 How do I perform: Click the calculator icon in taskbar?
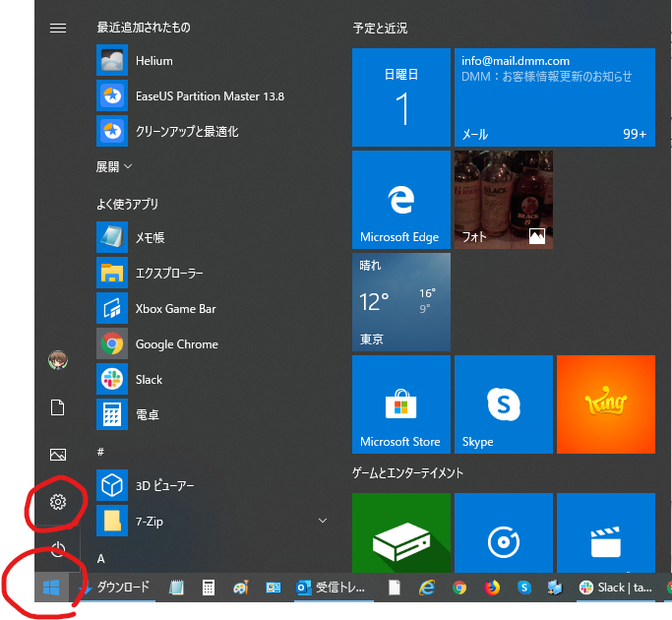click(209, 587)
